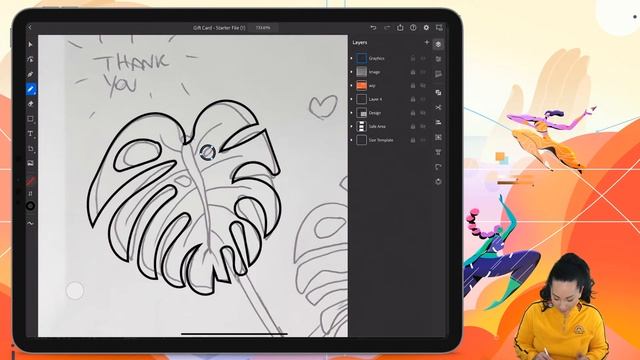Open the Type panel icon

point(438,152)
